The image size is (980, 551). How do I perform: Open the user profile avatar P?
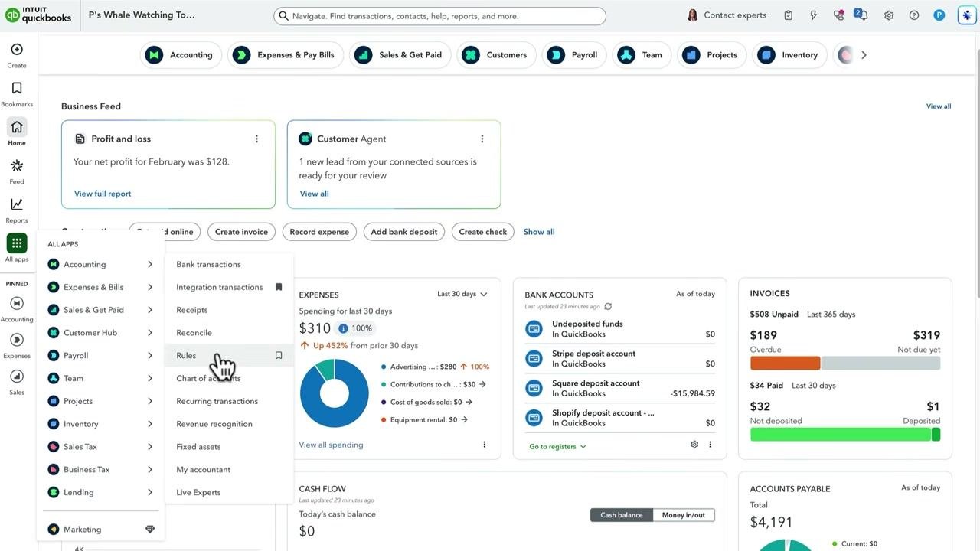[939, 15]
